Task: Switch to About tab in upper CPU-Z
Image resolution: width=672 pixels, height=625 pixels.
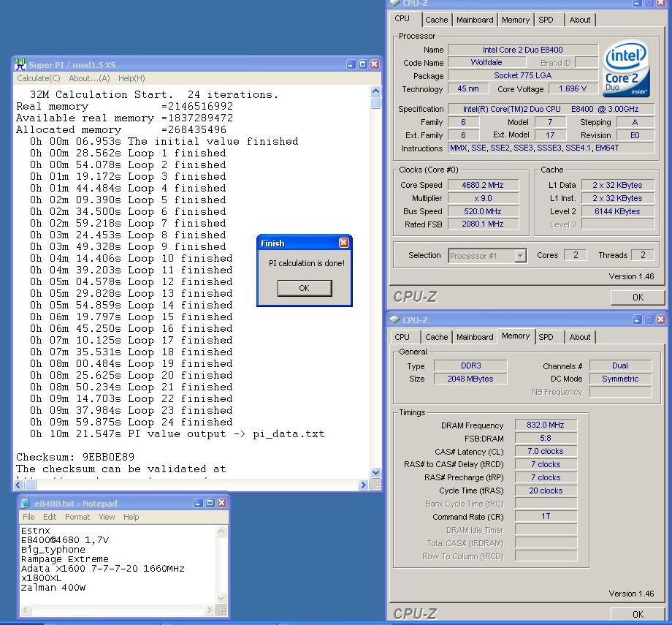Action: 579,20
